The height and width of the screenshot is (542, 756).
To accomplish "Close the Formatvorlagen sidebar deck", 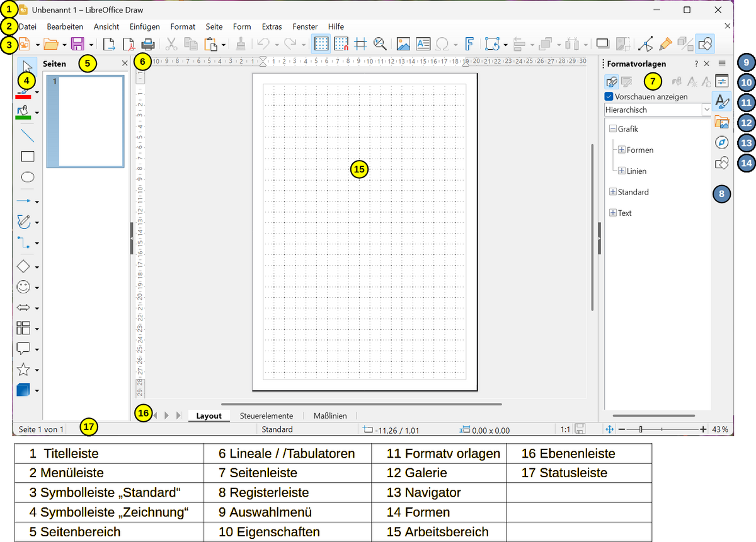I will coord(706,64).
